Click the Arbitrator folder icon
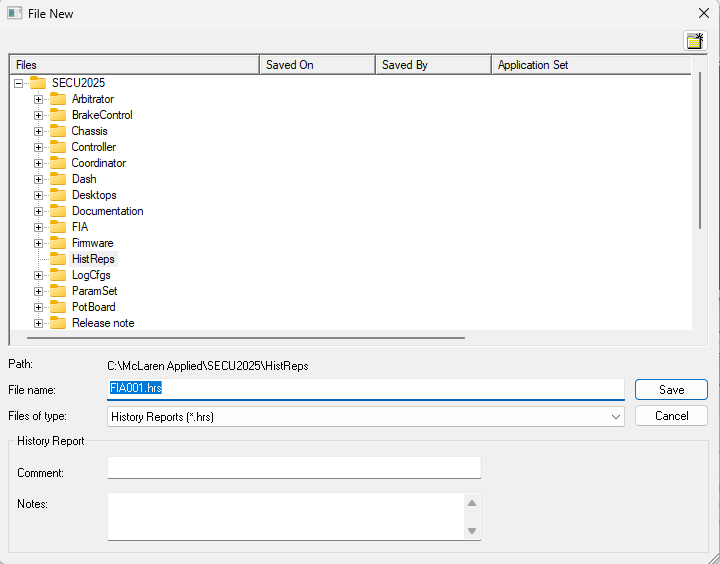The width and height of the screenshot is (720, 564). (58, 99)
